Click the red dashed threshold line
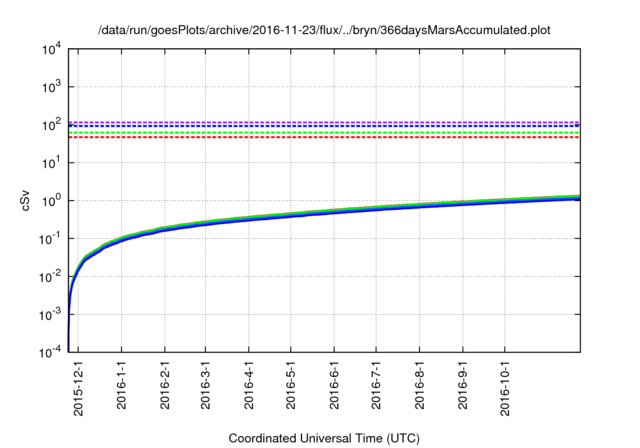 pos(324,137)
